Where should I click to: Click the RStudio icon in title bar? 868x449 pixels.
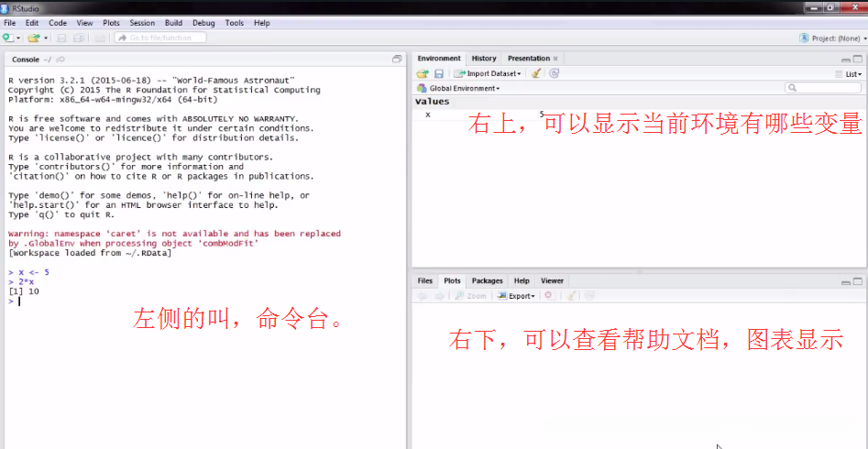pyautogui.click(x=5, y=7)
